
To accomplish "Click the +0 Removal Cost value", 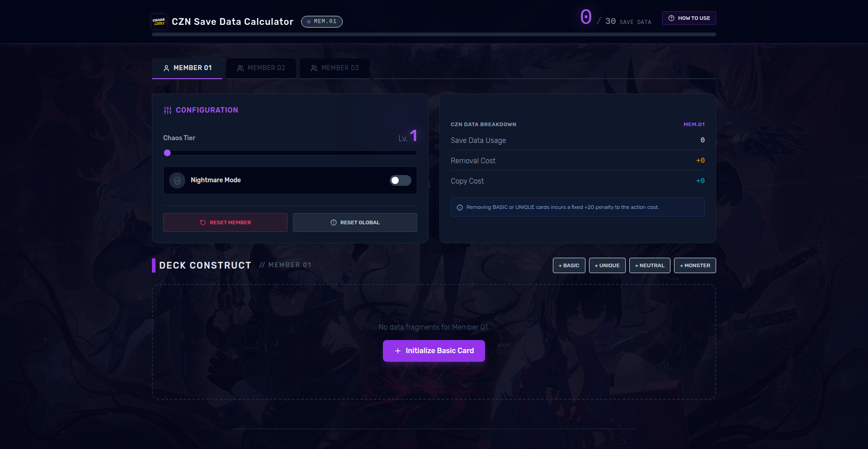I will coord(700,161).
